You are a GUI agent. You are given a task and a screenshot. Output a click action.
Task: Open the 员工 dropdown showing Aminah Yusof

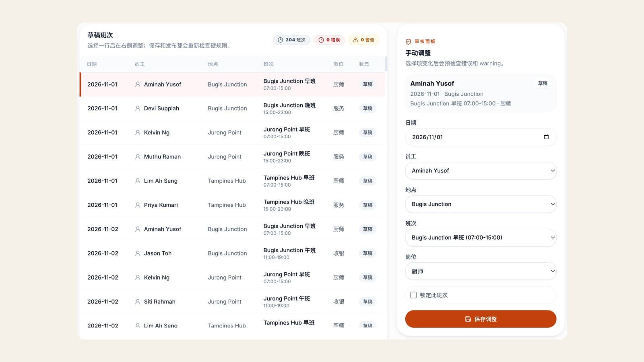point(481,171)
